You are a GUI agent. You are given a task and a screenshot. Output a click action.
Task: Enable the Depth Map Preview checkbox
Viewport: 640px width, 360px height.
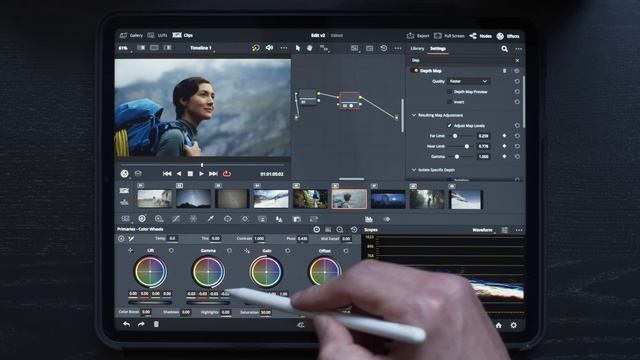pos(449,92)
